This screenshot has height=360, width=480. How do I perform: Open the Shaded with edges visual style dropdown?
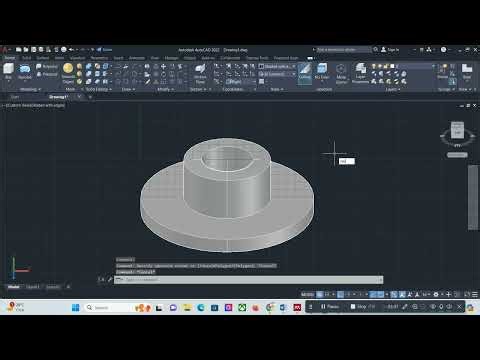click(277, 67)
